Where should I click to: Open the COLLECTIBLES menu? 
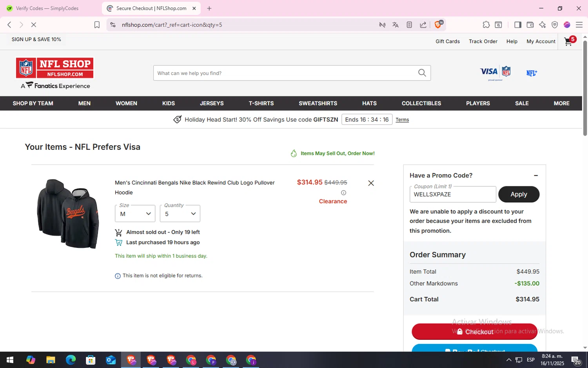pos(421,103)
